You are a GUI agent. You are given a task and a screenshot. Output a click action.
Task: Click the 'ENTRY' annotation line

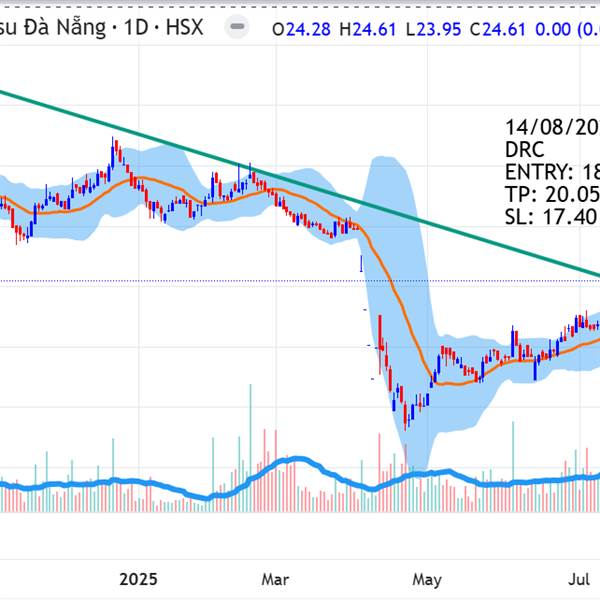pos(552,172)
